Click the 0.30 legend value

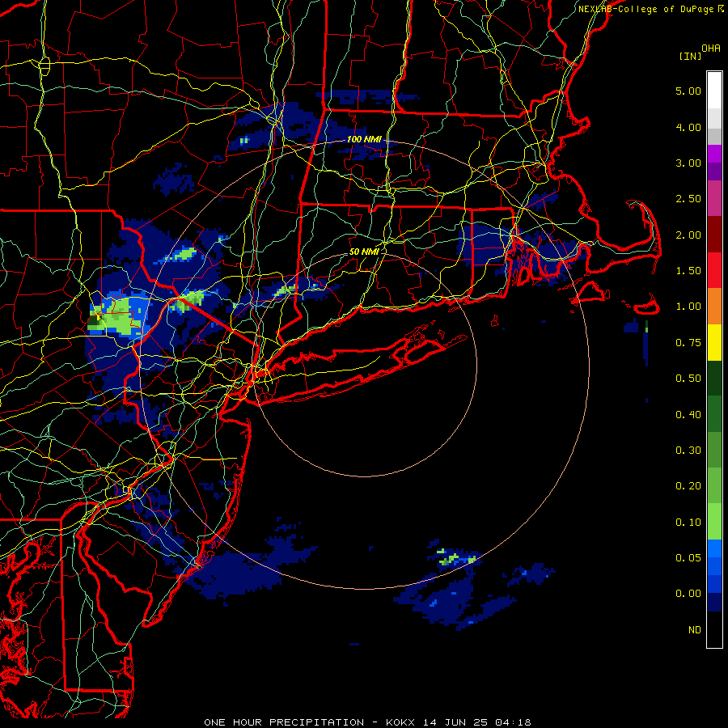[688, 451]
